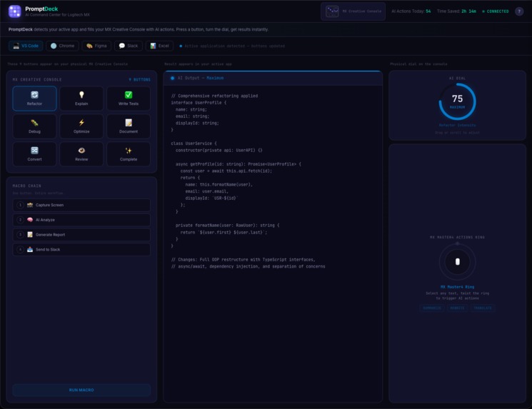
Task: Click the AI Actions Today count 54
Action: pyautogui.click(x=428, y=11)
